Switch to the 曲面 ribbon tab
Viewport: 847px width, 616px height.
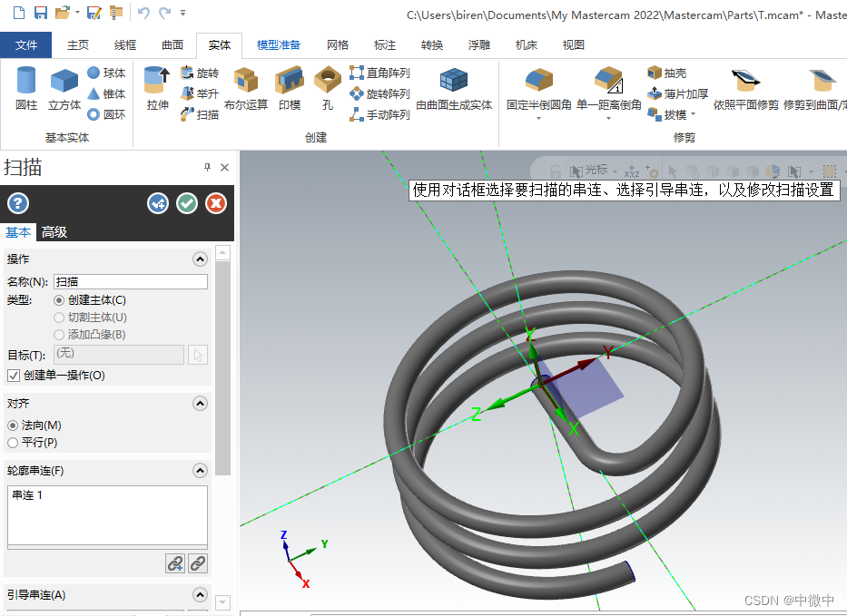click(x=172, y=44)
